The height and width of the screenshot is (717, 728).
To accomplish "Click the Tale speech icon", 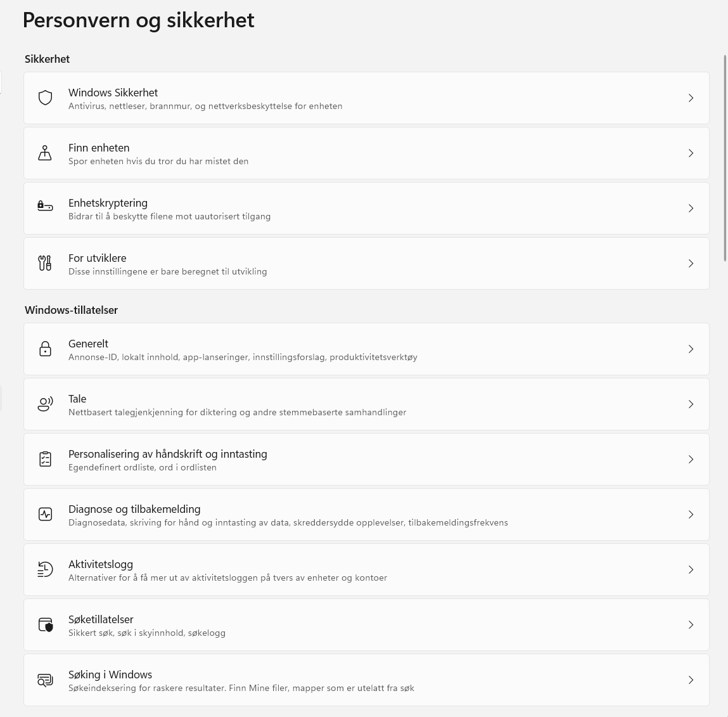I will coord(45,404).
